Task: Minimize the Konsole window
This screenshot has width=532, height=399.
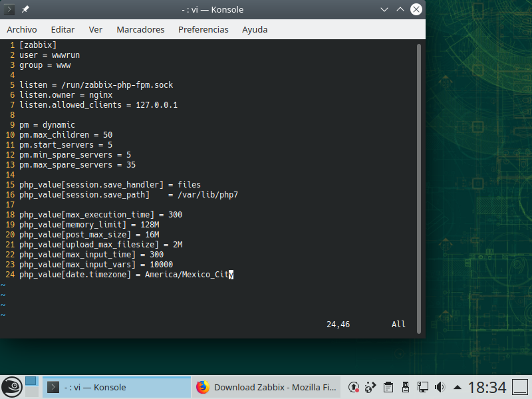Action: click(x=384, y=9)
